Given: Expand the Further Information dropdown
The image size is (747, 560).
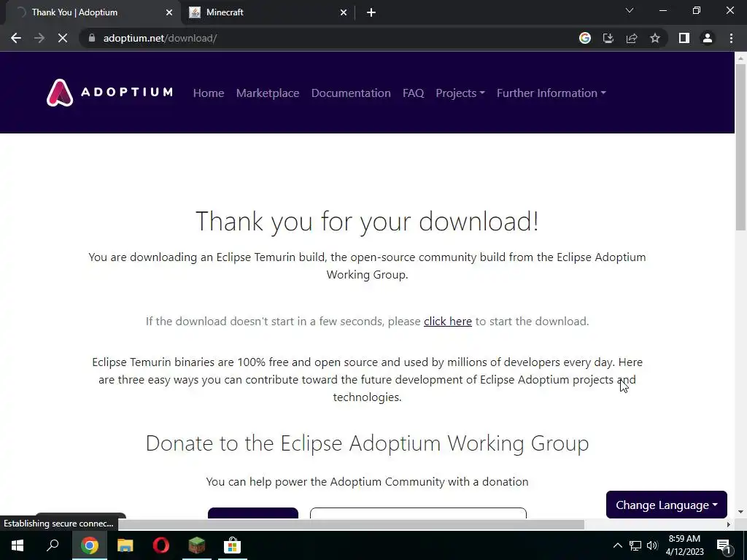Looking at the screenshot, I should [x=551, y=93].
